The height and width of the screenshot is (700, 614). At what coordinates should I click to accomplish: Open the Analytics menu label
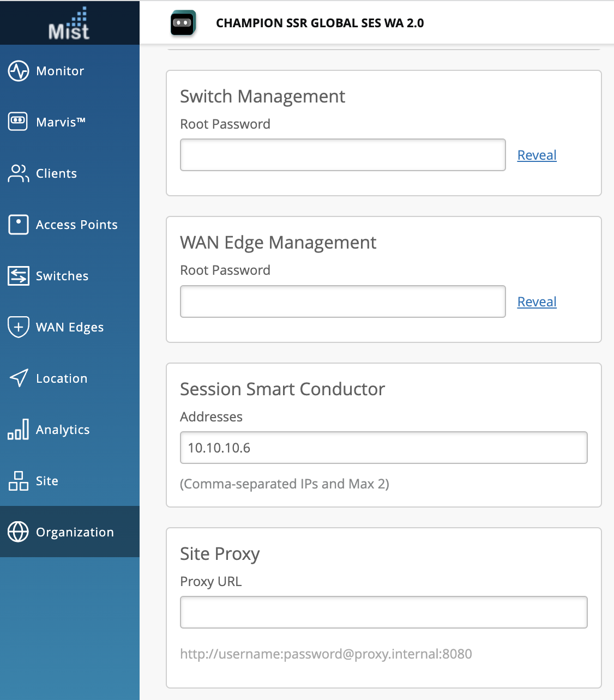(63, 430)
